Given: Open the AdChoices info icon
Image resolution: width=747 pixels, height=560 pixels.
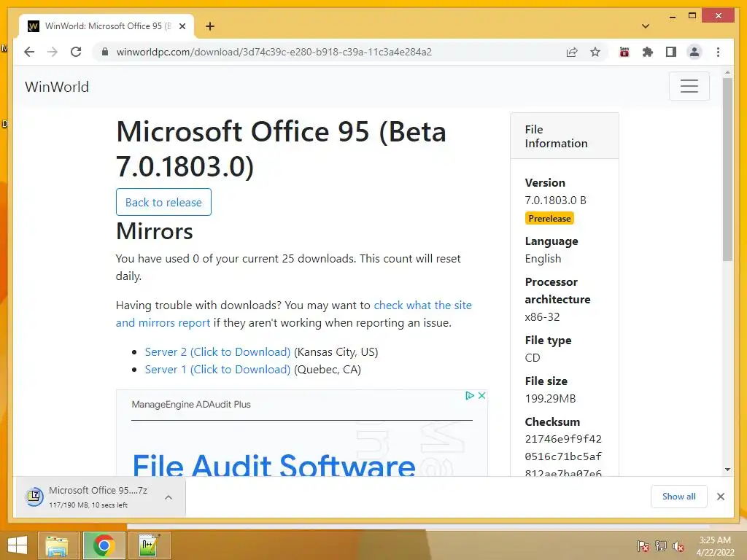Looking at the screenshot, I should [470, 395].
